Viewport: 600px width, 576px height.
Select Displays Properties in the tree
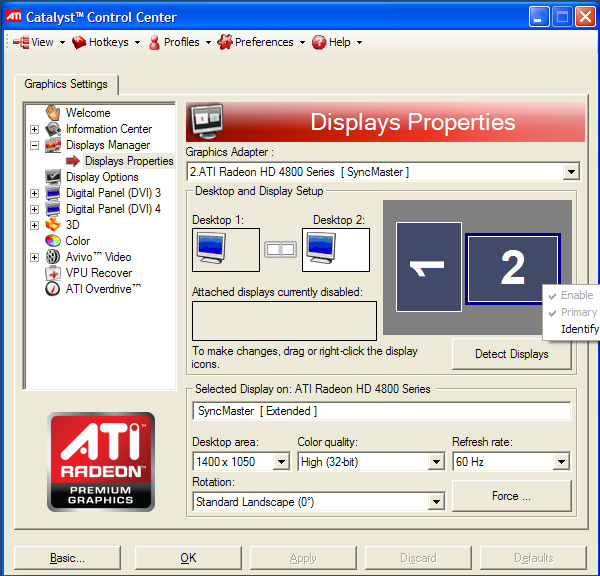[x=129, y=161]
